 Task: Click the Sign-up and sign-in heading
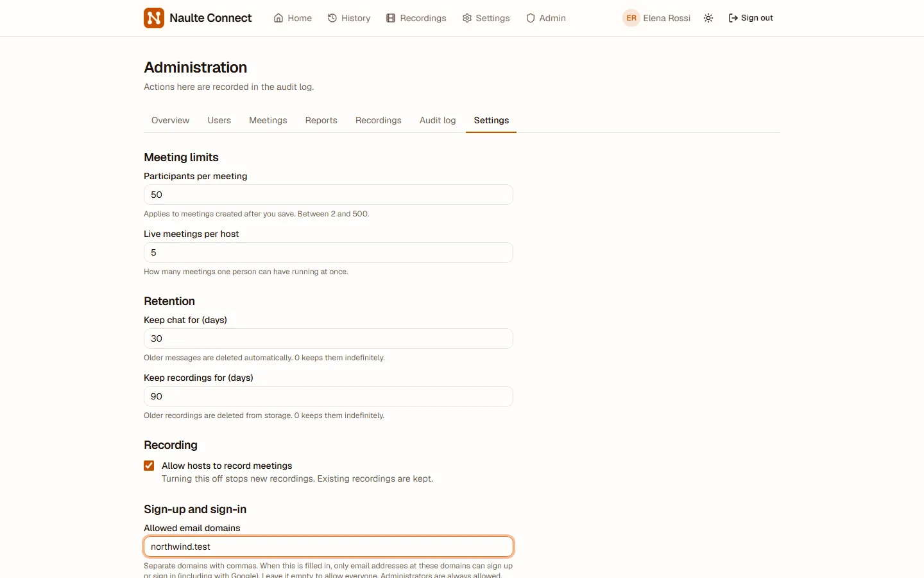pos(195,509)
